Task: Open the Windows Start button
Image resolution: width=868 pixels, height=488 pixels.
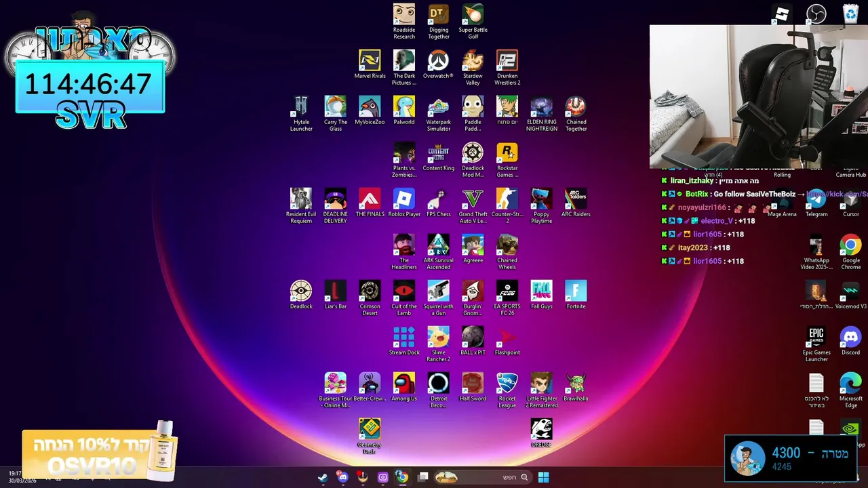Action: tap(543, 477)
